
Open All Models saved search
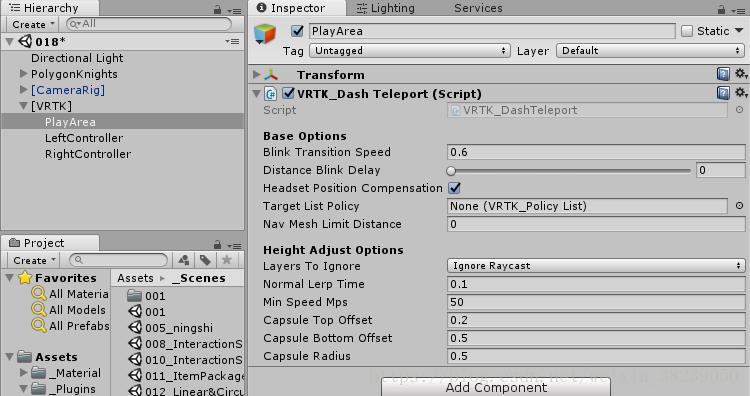tap(69, 309)
